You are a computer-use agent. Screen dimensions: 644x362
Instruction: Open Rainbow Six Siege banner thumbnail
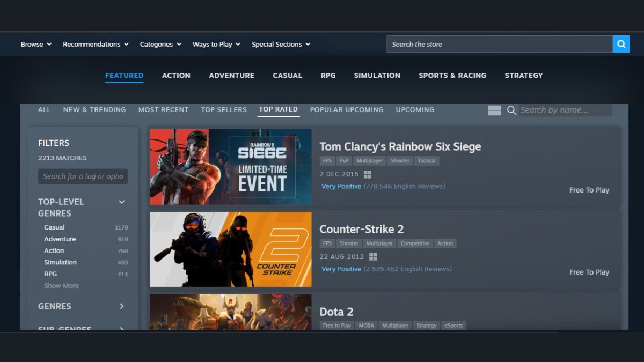click(231, 167)
